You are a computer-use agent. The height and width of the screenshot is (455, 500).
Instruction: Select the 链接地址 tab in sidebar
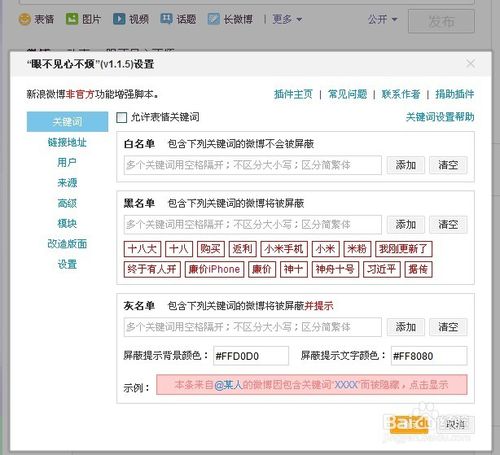pos(67,142)
